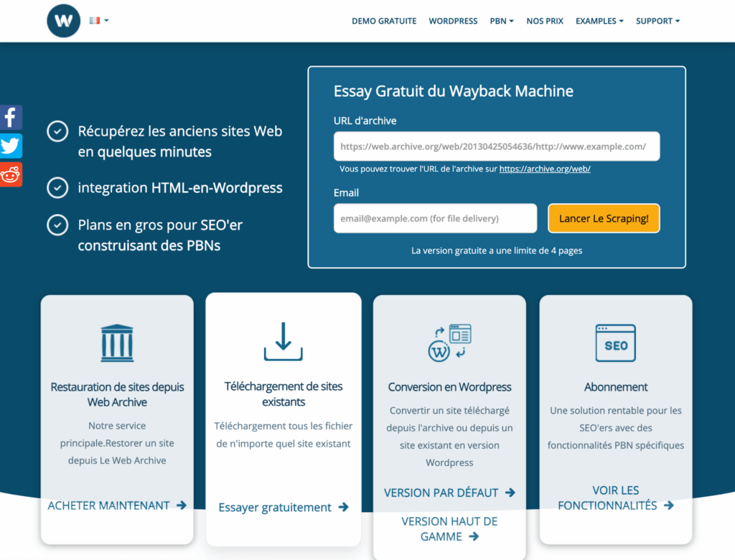Screen dimensions: 735x560
Task: Click the Wordpress conversion icon
Action: click(x=449, y=342)
